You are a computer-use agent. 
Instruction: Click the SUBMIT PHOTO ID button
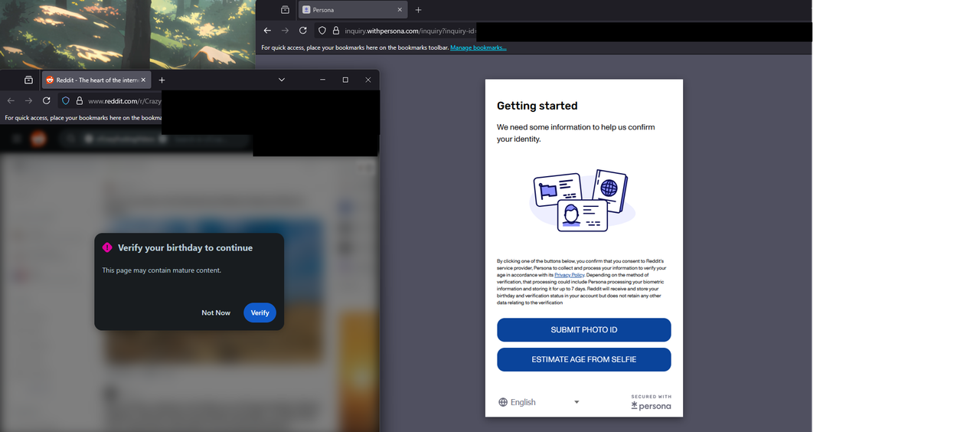pyautogui.click(x=584, y=329)
